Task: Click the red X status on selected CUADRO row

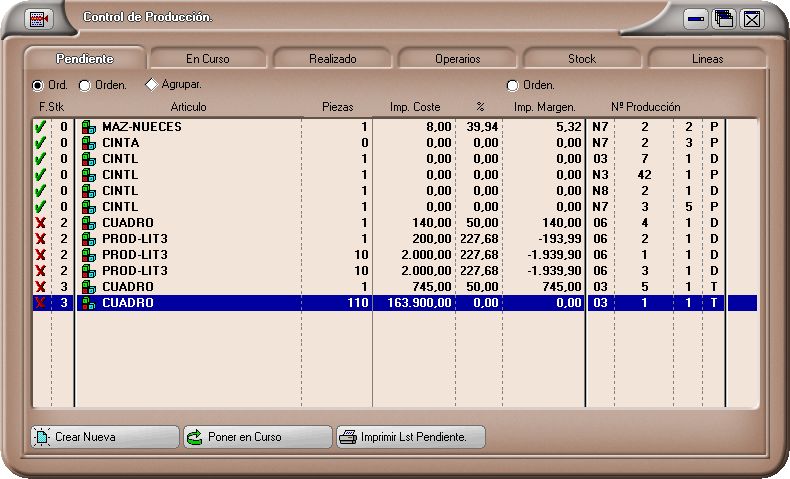Action: pyautogui.click(x=40, y=303)
